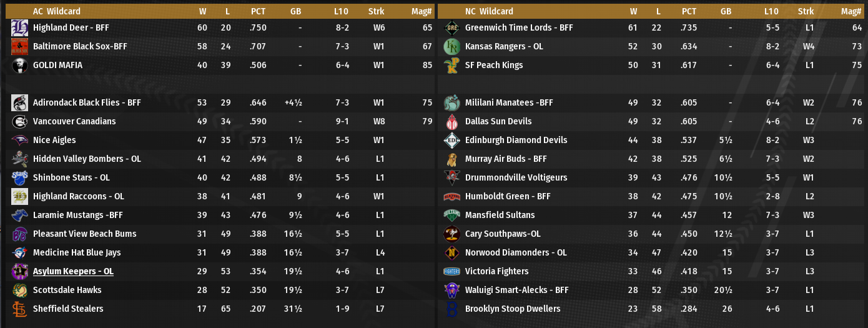This screenshot has width=868, height=328.
Task: Click the Sheffield Stealers logo icon
Action: [x=19, y=309]
